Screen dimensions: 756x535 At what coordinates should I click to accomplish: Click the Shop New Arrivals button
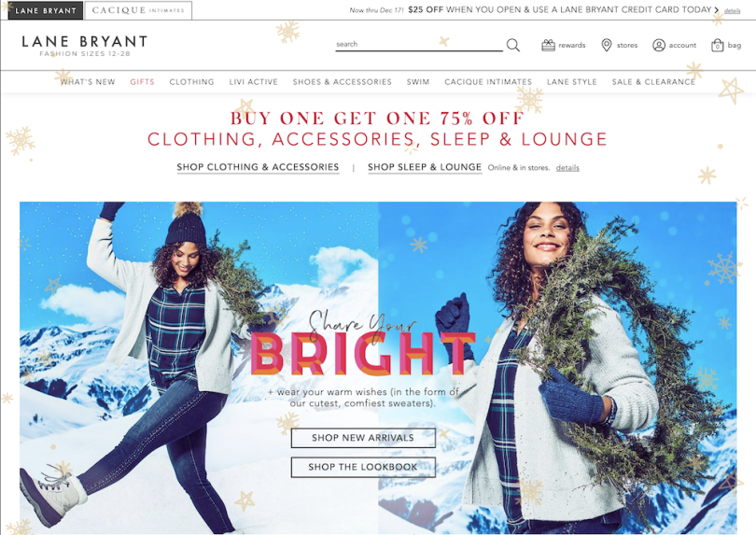(x=363, y=438)
